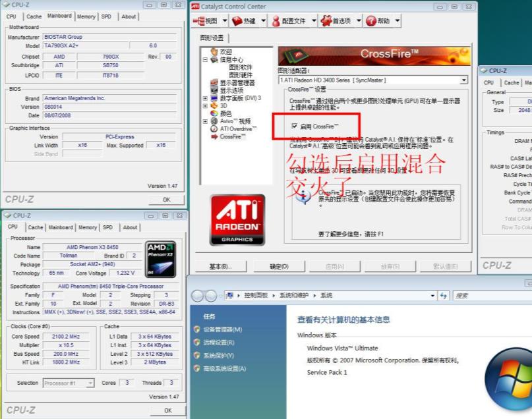Open 显示器管理器 displays manager item
The width and height of the screenshot is (532, 419).
(x=237, y=83)
